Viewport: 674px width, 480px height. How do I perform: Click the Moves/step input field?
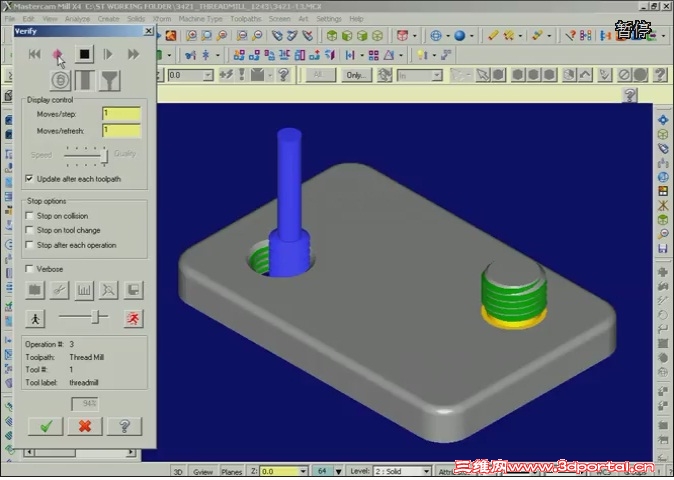(x=122, y=113)
